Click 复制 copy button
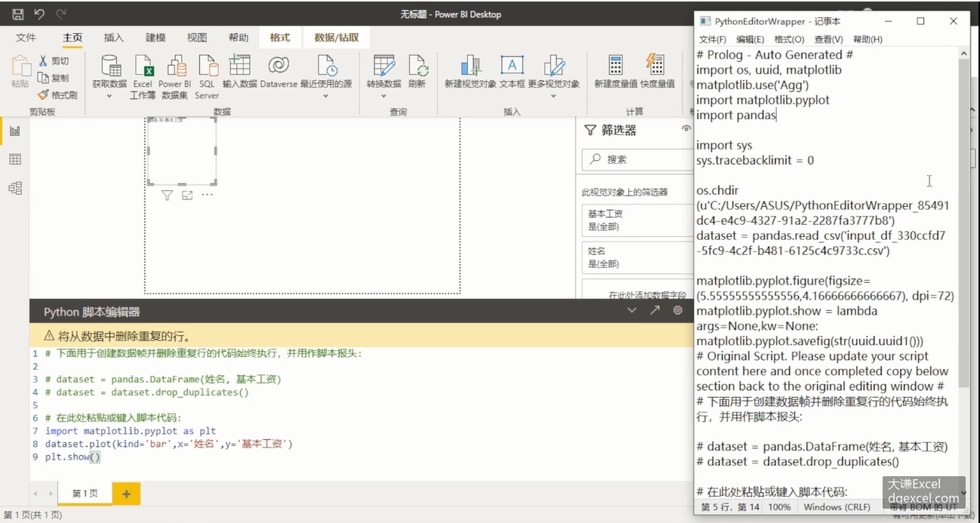 click(x=54, y=78)
